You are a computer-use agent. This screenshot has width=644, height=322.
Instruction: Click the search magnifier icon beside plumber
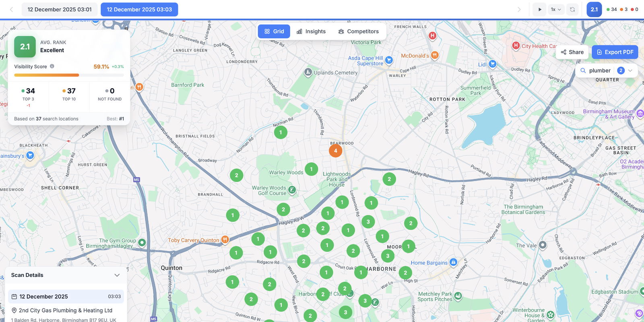pos(583,70)
